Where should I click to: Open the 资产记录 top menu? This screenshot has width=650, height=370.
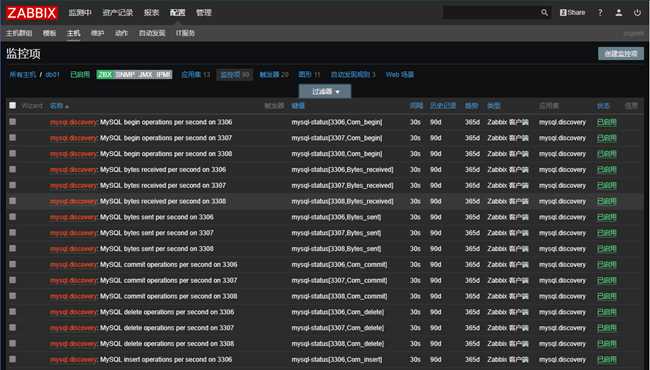coord(118,12)
